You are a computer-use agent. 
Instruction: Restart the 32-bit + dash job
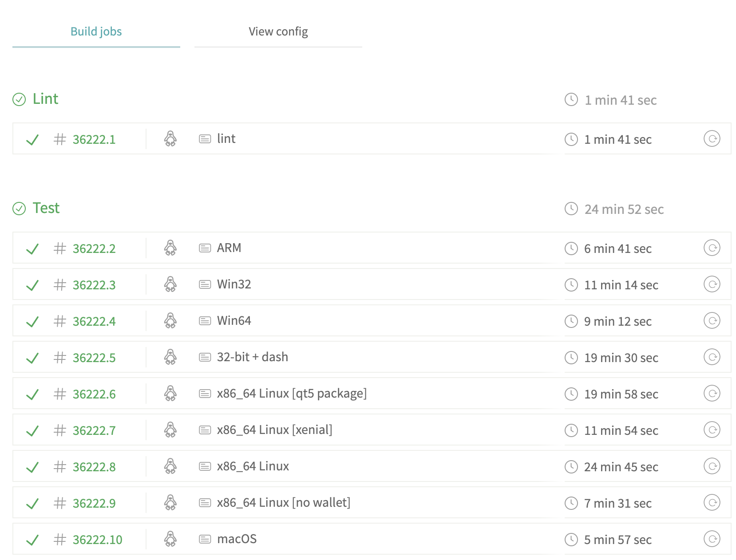point(712,357)
